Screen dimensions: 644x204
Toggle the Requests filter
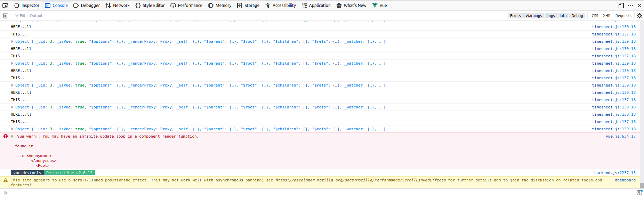(623, 16)
